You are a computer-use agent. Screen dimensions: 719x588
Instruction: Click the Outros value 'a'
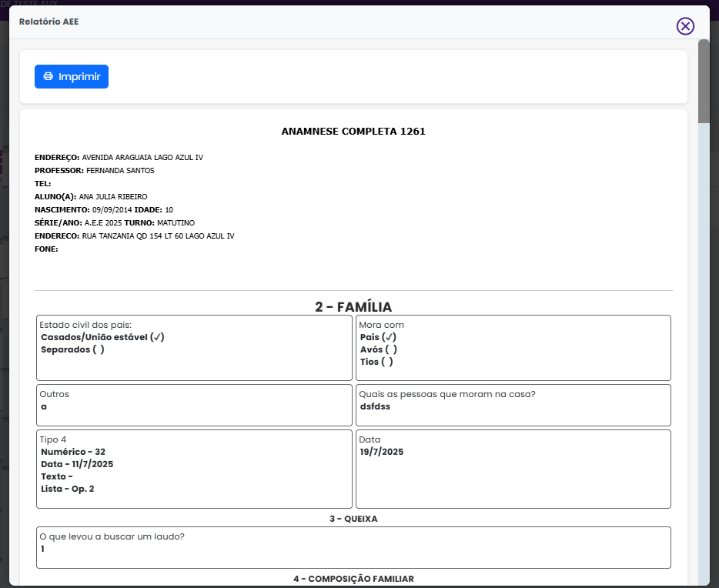[44, 406]
